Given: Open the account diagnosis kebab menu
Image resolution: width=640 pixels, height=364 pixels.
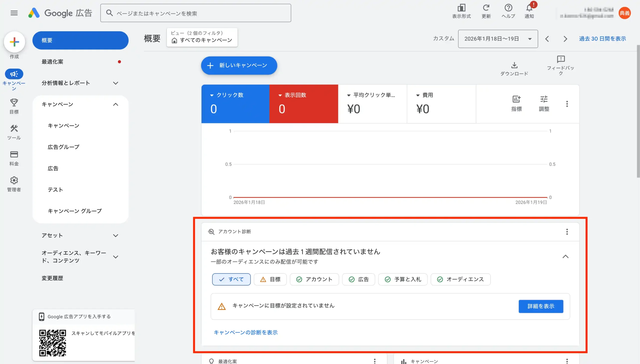Looking at the screenshot, I should click(x=567, y=232).
